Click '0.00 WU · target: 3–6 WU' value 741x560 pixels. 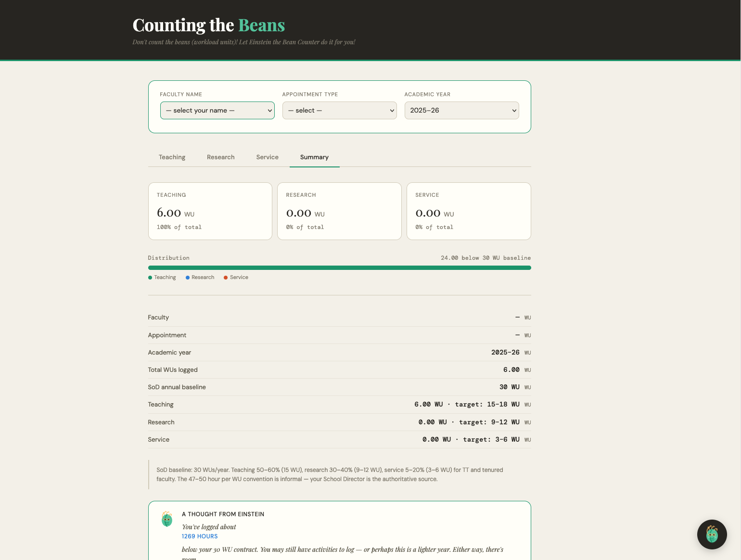click(471, 440)
